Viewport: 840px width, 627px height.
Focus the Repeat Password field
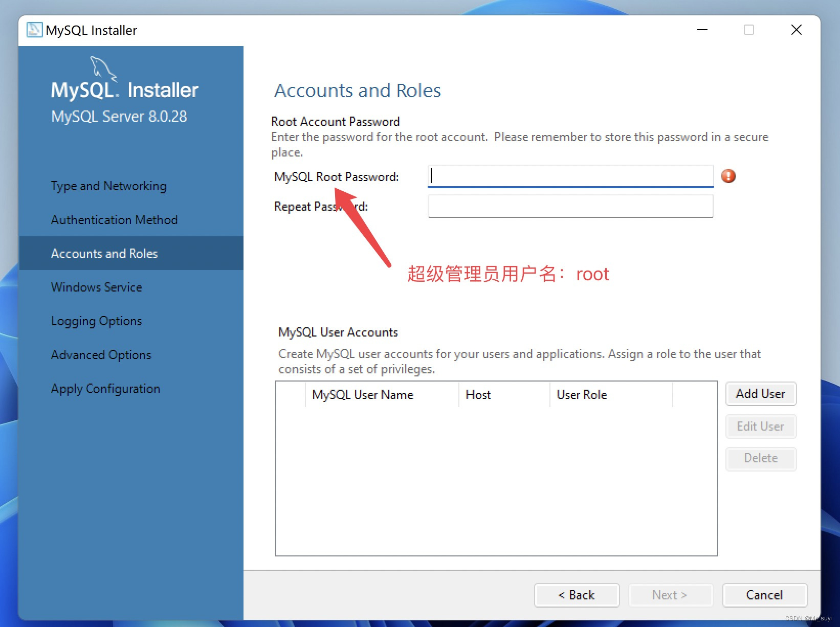pos(570,206)
